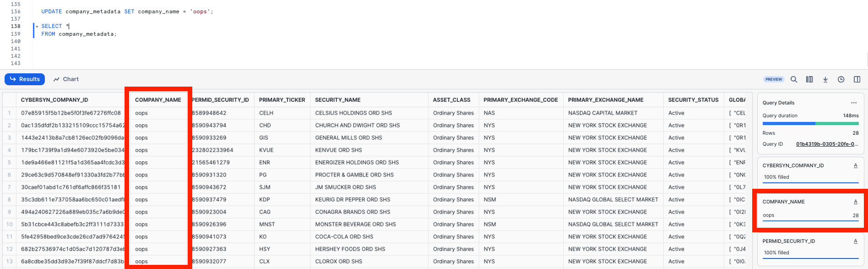Click the column selector icon

[809, 79]
